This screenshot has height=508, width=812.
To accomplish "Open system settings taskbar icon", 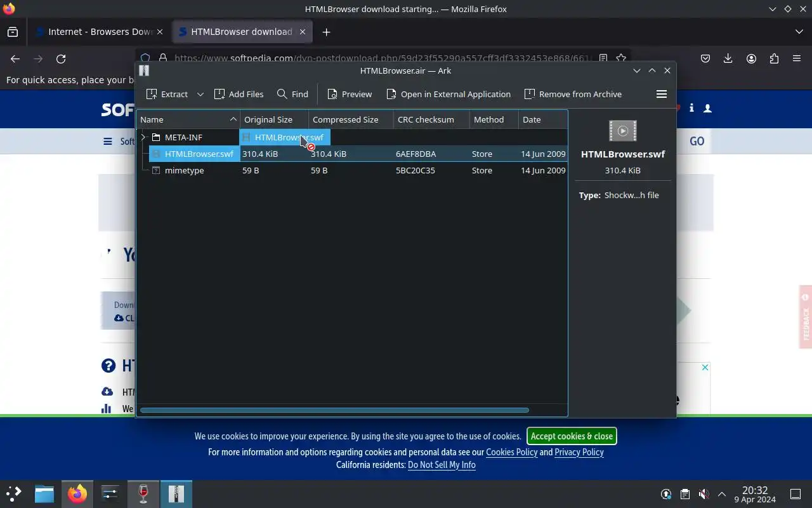I will click(x=110, y=493).
